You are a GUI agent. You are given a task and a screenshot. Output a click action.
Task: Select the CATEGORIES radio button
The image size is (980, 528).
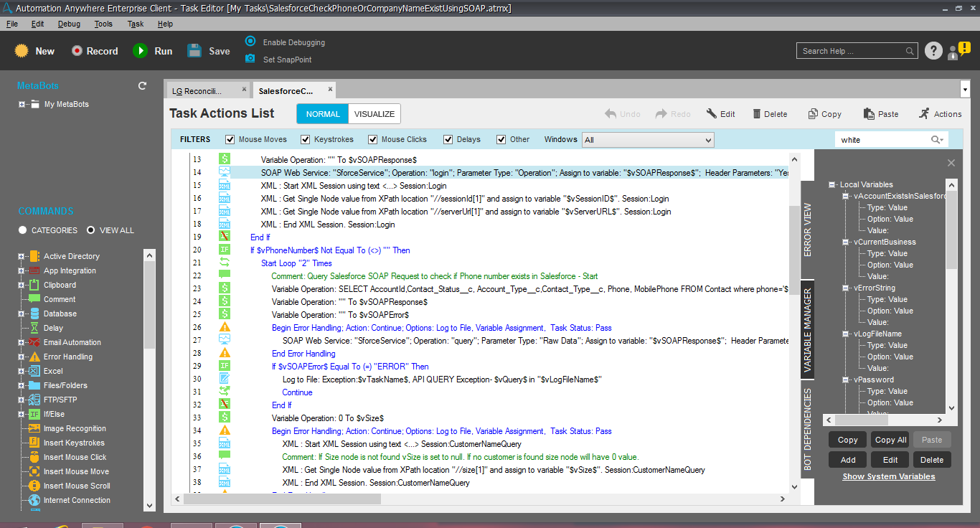click(x=23, y=230)
